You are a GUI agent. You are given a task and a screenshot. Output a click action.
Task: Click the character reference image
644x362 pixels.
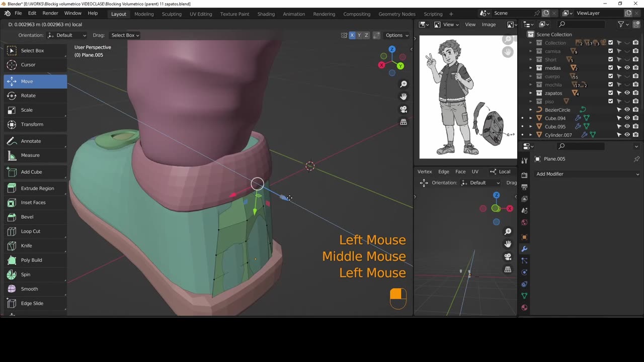468,97
